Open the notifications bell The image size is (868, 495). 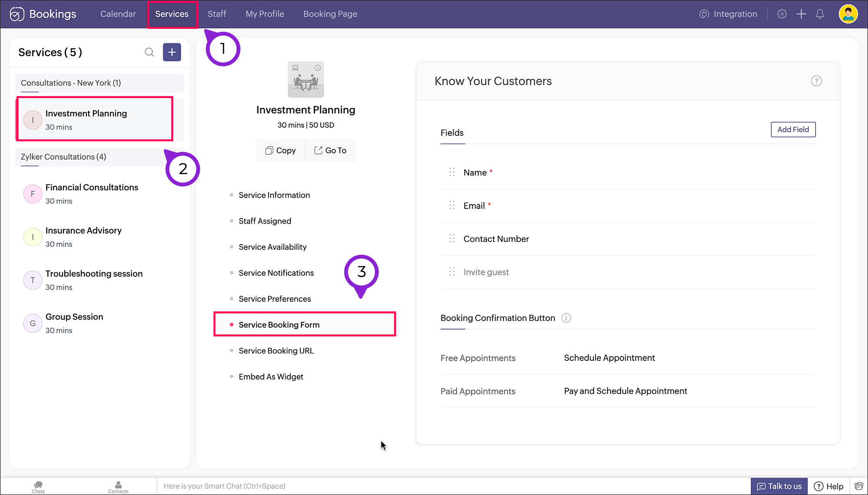820,14
